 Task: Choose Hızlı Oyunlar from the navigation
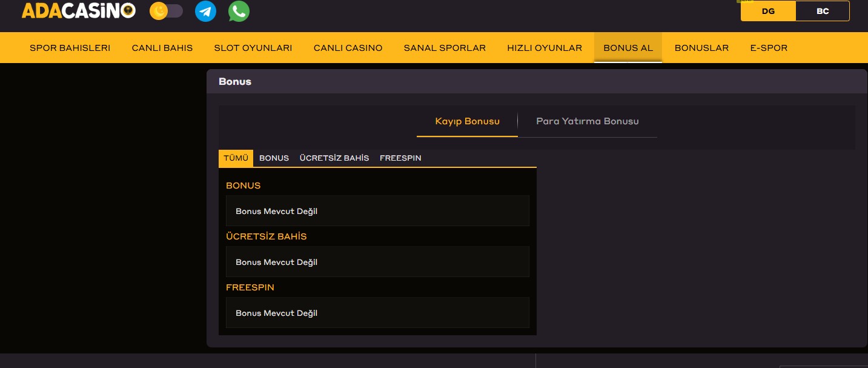(544, 48)
